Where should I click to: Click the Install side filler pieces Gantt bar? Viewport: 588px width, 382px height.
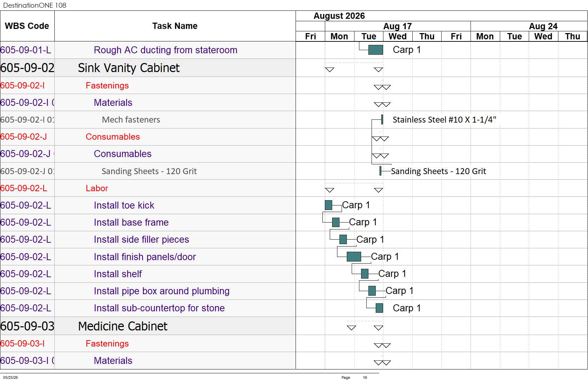point(343,239)
